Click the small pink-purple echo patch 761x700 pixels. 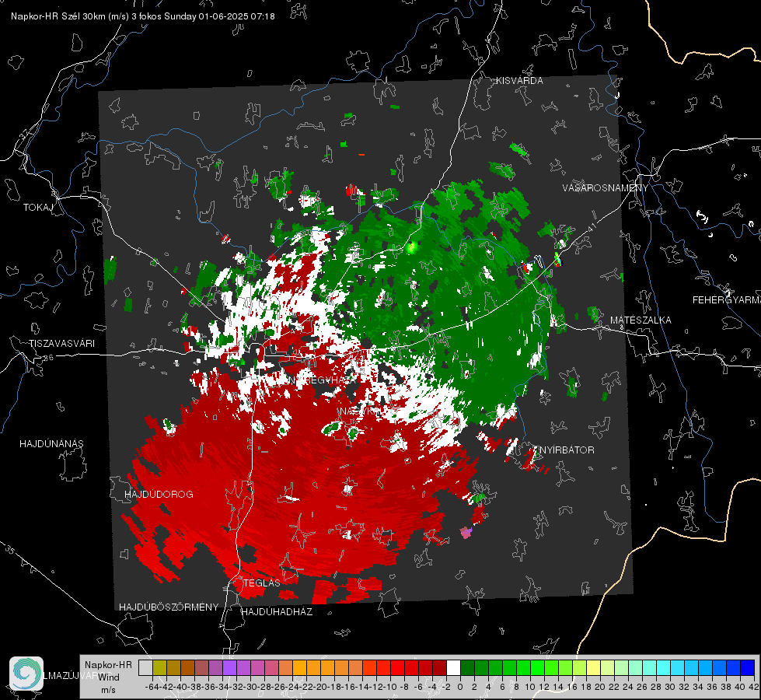[466, 533]
